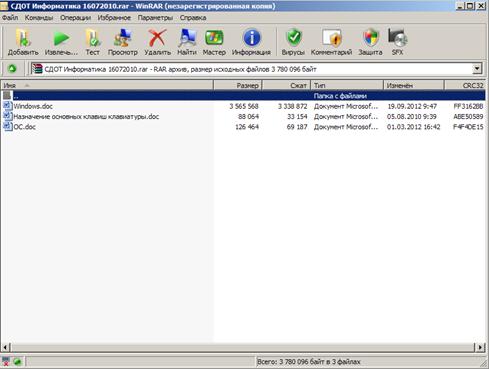Viewport: 489px width, 369px height.
Task: Open the Параметры menu
Action: [x=155, y=18]
